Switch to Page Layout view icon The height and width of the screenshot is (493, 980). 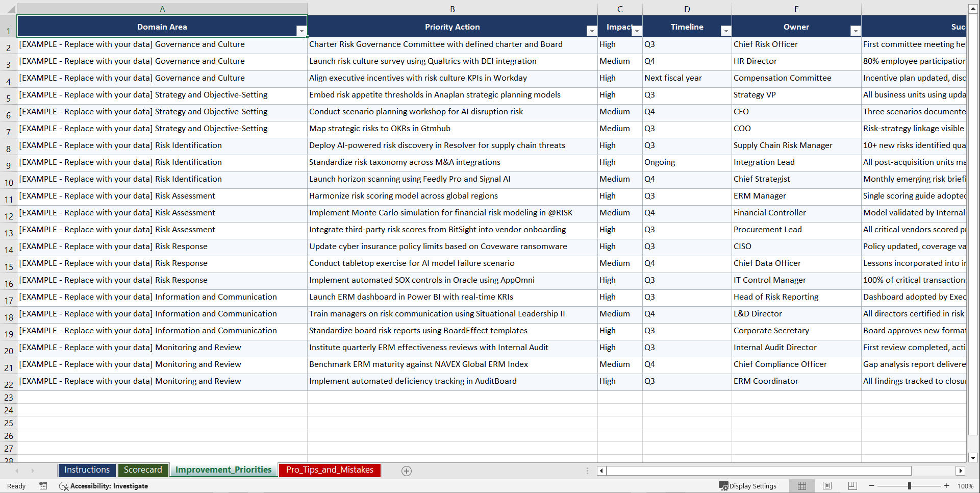click(827, 486)
